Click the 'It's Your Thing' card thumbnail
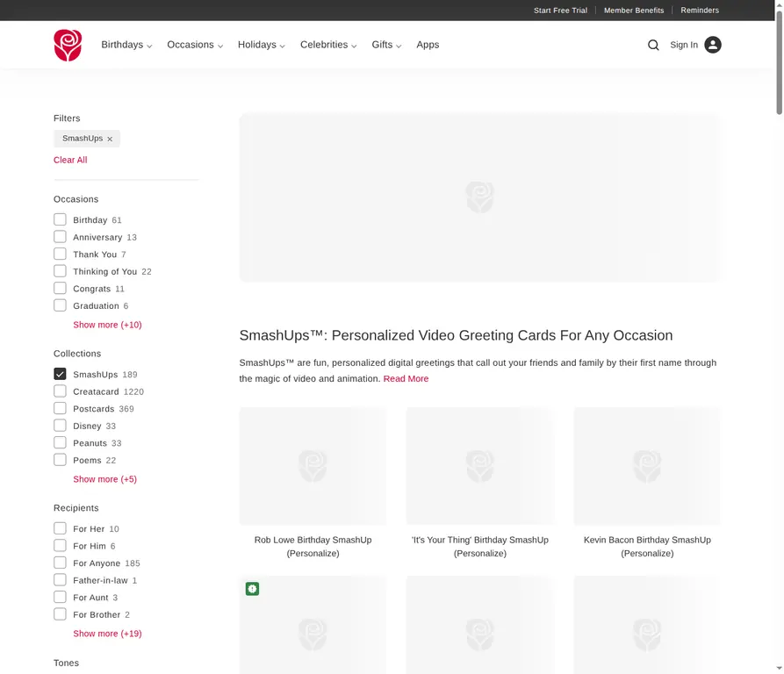This screenshot has height=674, width=784. [x=480, y=466]
